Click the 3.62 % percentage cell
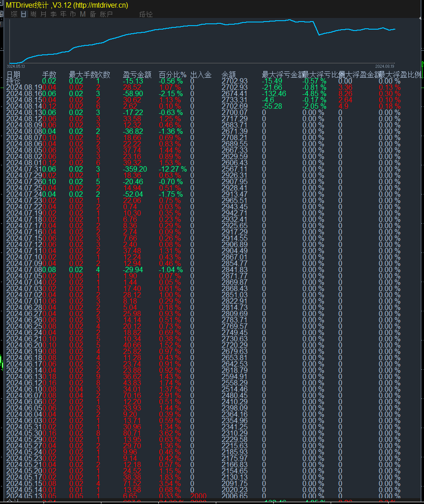Image resolution: width=424 pixels, height=504 pixels. (x=170, y=433)
